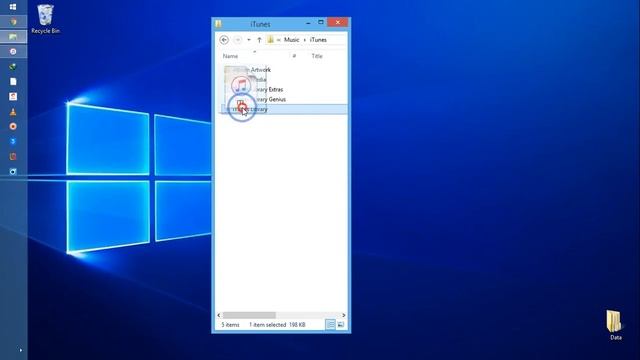Click the "1 item selected" status text
This screenshot has width=640, height=360.
pos(267,325)
